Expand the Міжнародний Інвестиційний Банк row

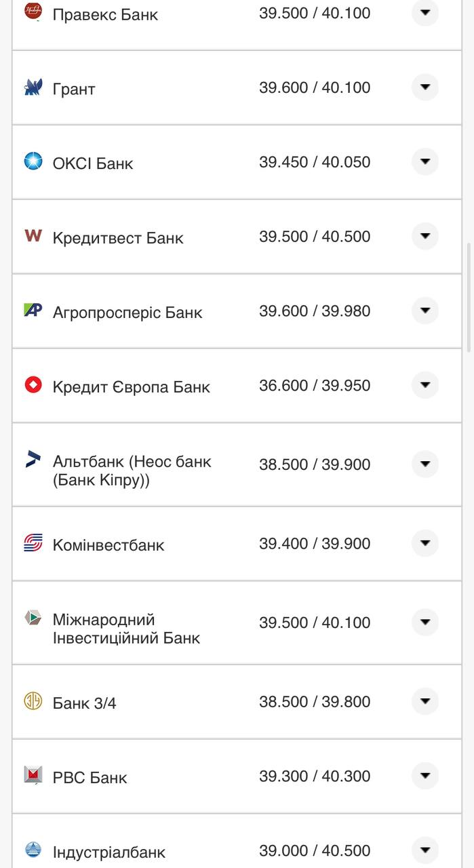(425, 622)
